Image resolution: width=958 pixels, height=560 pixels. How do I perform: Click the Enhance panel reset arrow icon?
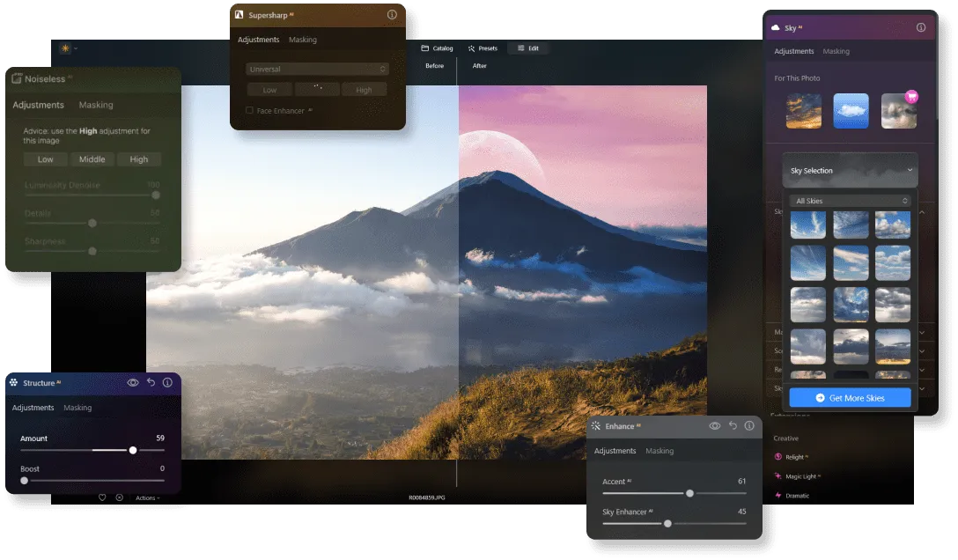[x=733, y=426]
